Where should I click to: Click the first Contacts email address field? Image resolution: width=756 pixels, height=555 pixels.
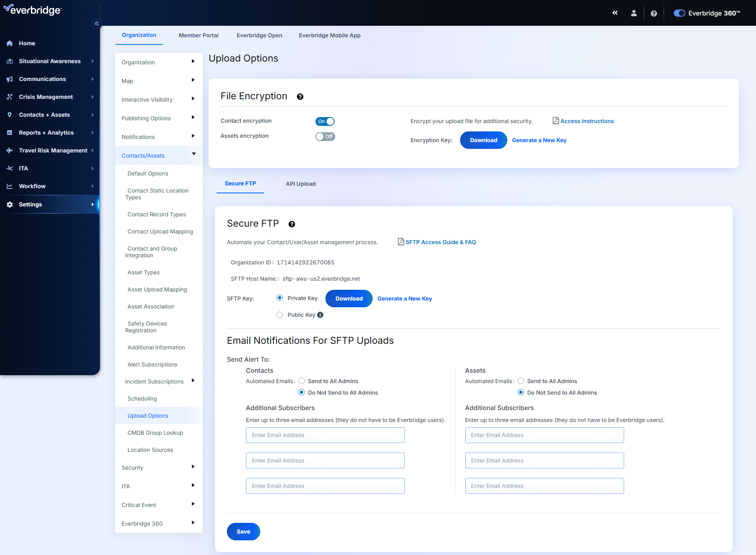[325, 435]
